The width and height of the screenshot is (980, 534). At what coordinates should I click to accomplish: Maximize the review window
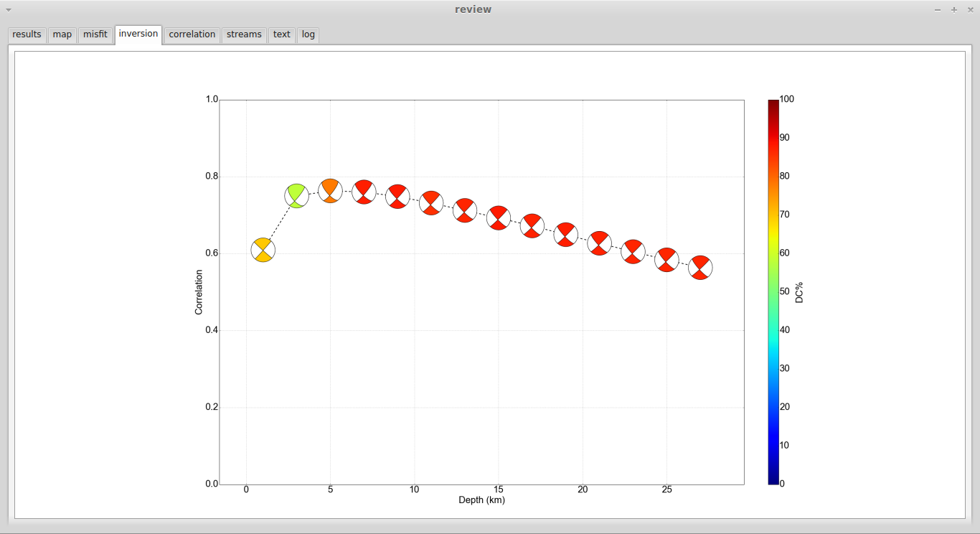pos(954,9)
